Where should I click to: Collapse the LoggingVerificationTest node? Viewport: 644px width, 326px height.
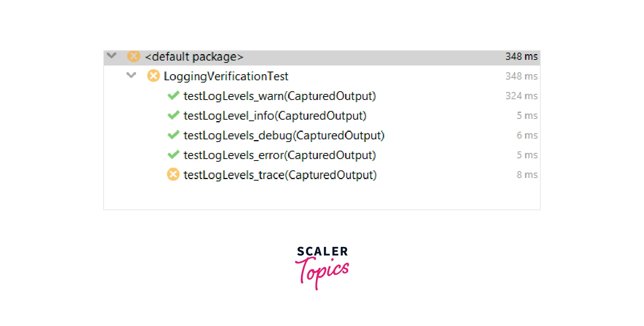131,75
